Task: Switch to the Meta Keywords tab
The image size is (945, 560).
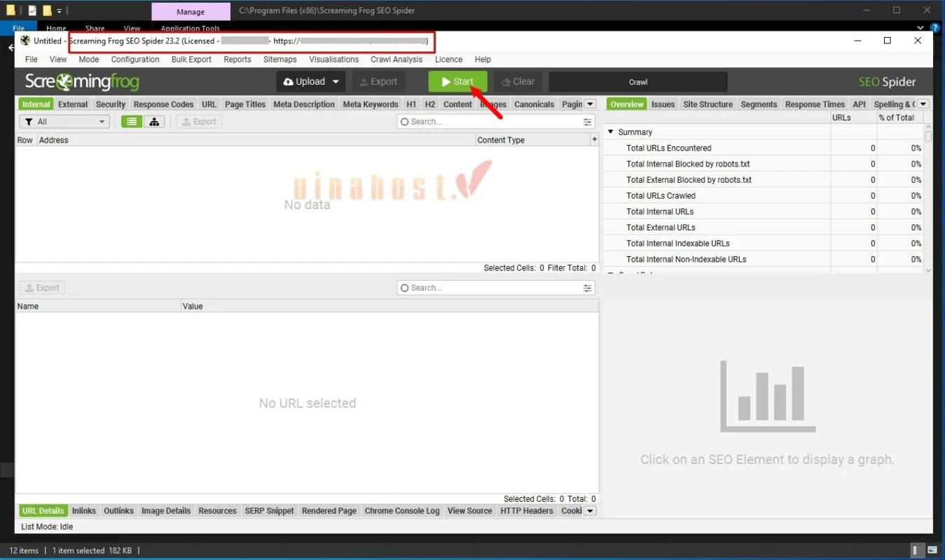Action: click(371, 104)
